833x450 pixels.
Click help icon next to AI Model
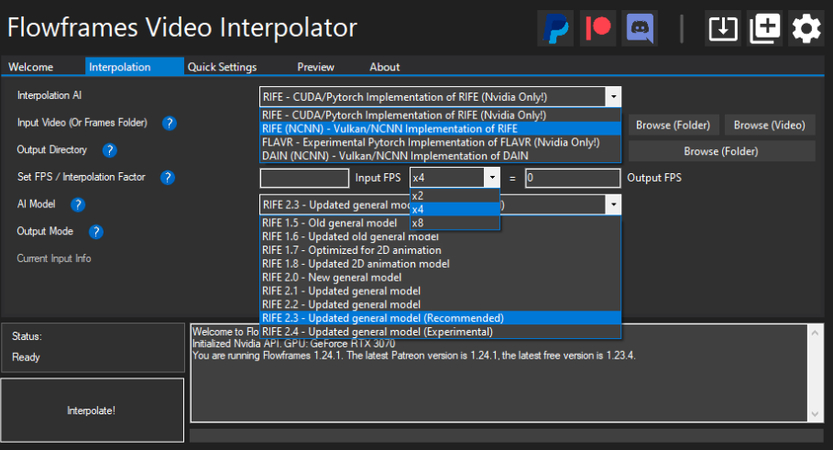78,205
